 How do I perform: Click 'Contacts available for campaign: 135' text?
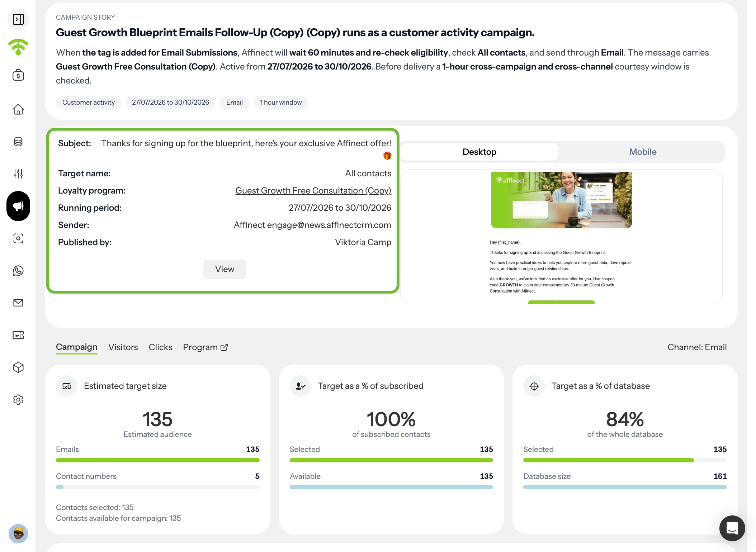(118, 518)
